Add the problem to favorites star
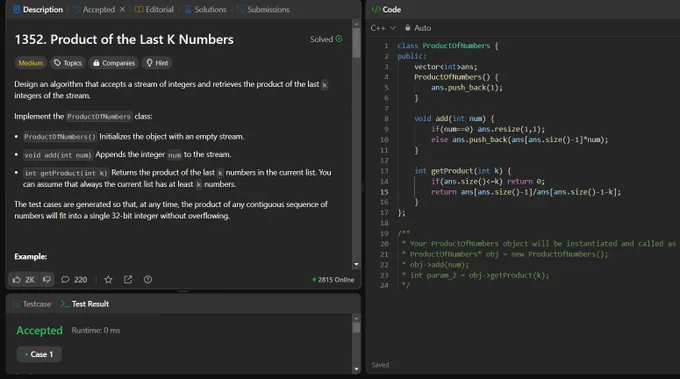680x379 pixels. point(108,280)
